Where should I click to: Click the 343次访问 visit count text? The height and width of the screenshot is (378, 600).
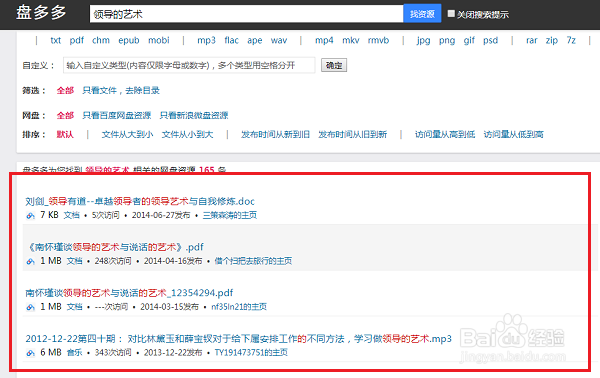113,352
